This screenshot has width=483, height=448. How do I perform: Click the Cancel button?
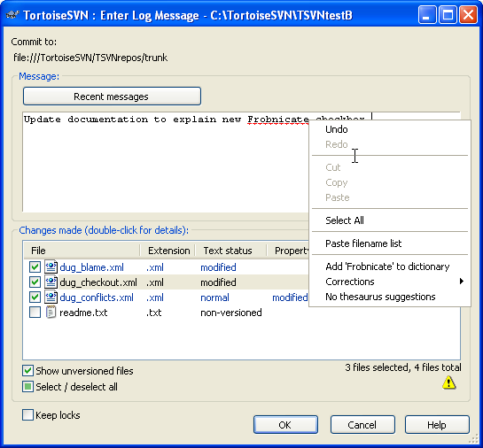[362, 425]
